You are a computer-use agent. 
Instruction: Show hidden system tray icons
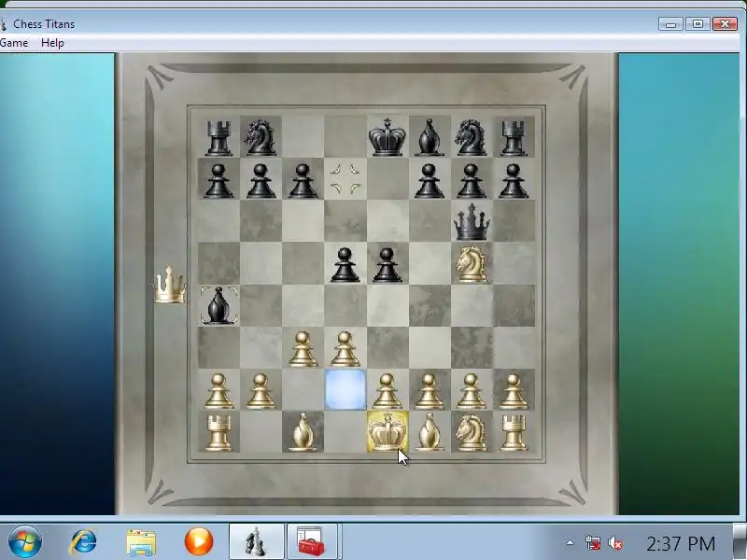[570, 543]
